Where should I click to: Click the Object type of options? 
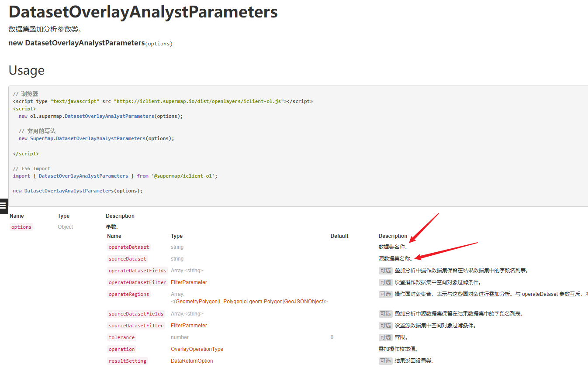(66, 227)
